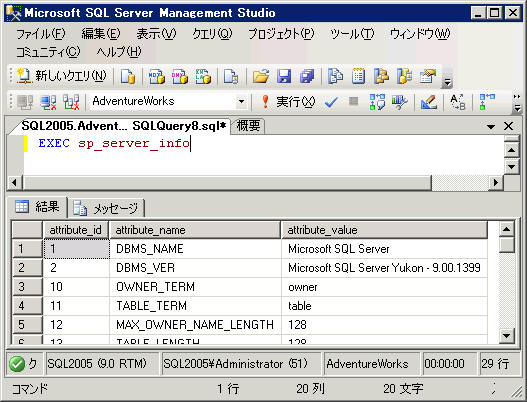The width and height of the screenshot is (527, 402).
Task: Click the editor horizontal scroll left arrow
Action: [x=14, y=183]
